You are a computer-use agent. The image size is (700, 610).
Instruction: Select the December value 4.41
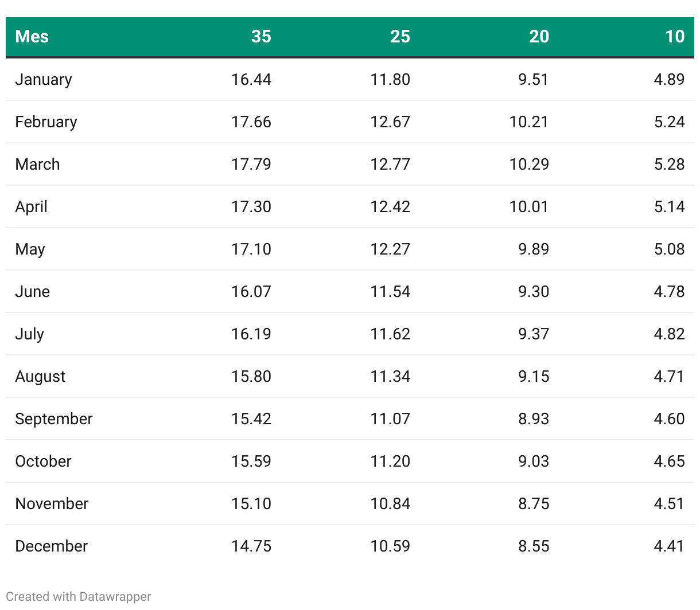tap(669, 546)
